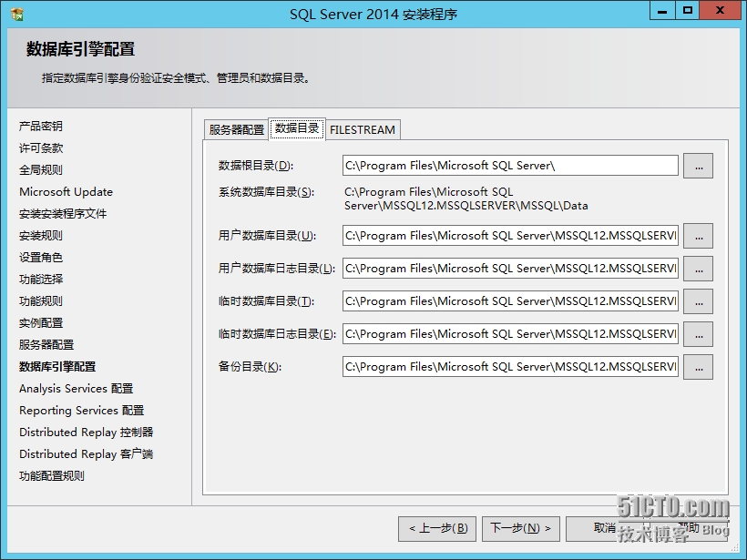This screenshot has width=747, height=560.
Task: Browse for 用户数据库日志目录 folder
Action: pos(698,269)
